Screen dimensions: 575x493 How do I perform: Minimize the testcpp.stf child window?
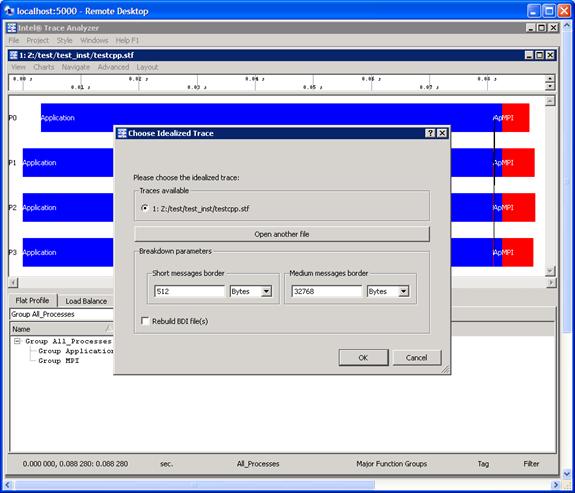click(x=529, y=55)
